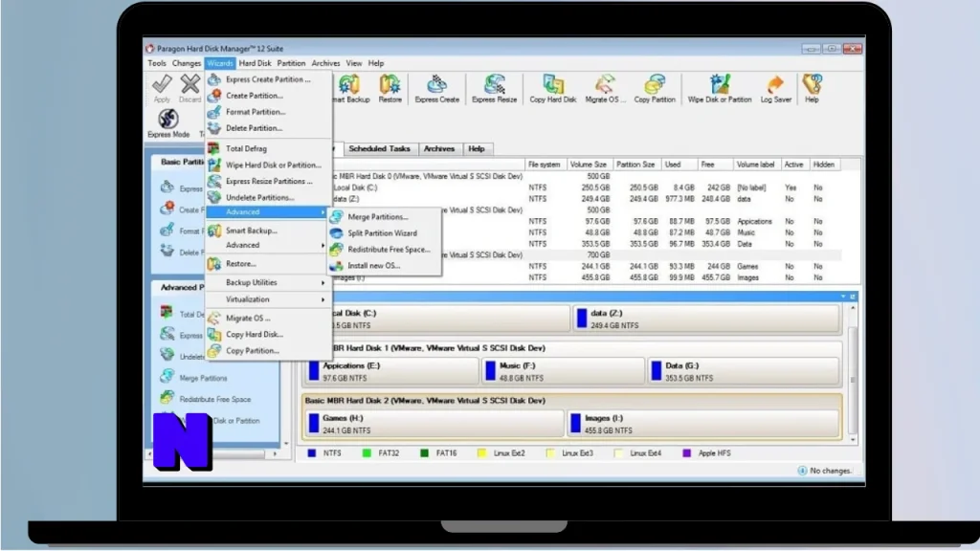This screenshot has width=980, height=551.
Task: Switch to the Archives tab
Action: click(x=438, y=148)
